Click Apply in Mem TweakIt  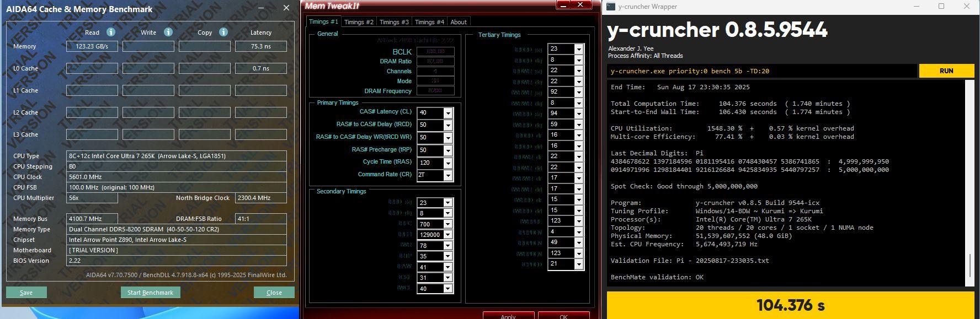click(508, 316)
